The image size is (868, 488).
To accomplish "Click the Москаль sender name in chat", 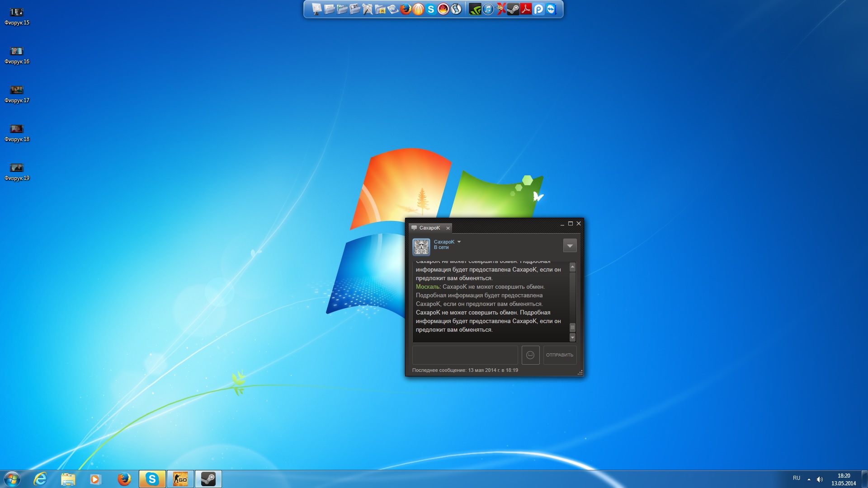I will 428,287.
